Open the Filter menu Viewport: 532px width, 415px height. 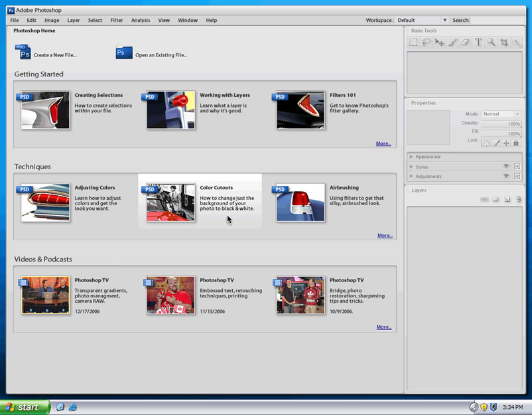[x=116, y=21]
